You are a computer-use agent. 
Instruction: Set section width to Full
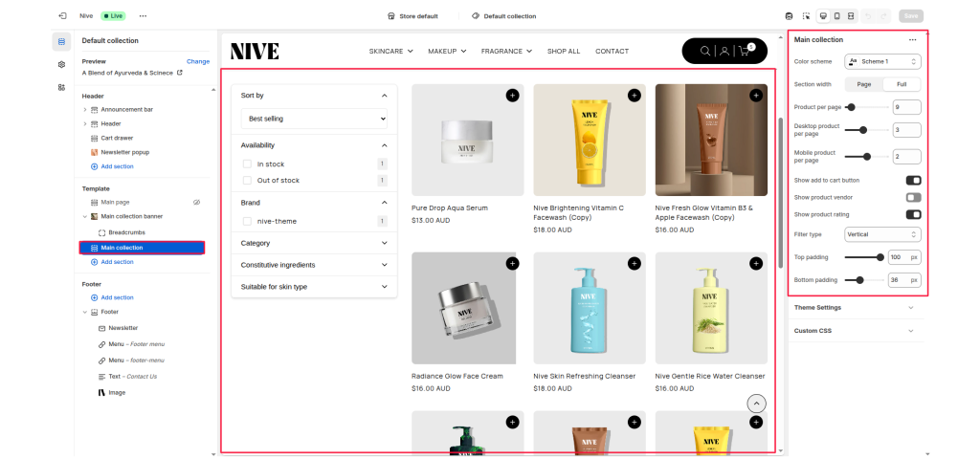(902, 84)
